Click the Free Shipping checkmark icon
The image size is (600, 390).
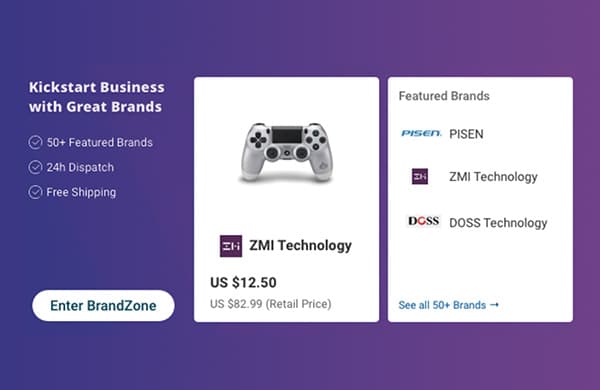[35, 192]
